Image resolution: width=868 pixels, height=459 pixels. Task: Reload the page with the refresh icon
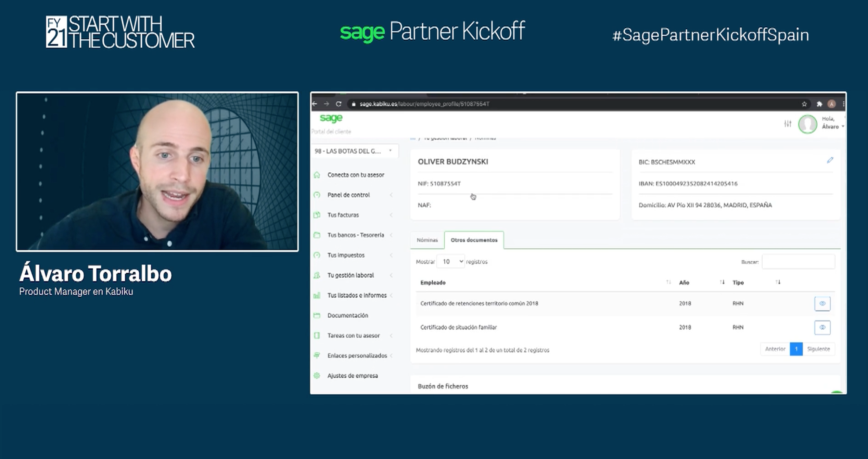click(x=339, y=104)
